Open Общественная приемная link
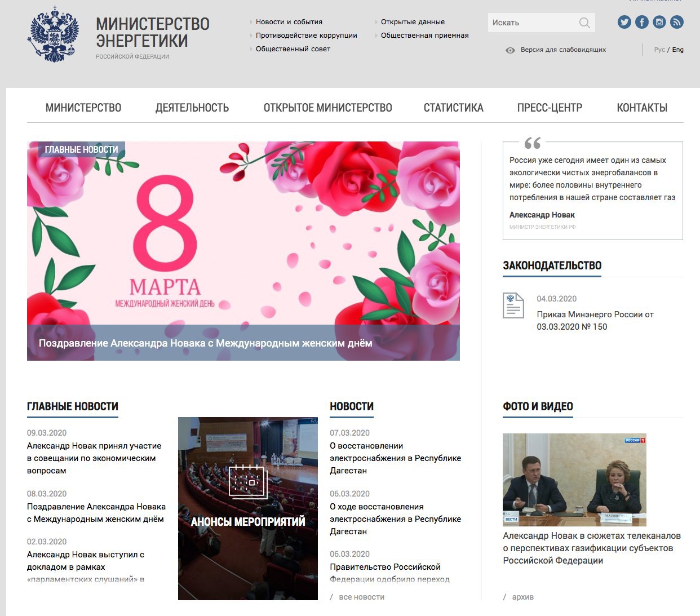The width and height of the screenshot is (700, 616). tap(425, 36)
